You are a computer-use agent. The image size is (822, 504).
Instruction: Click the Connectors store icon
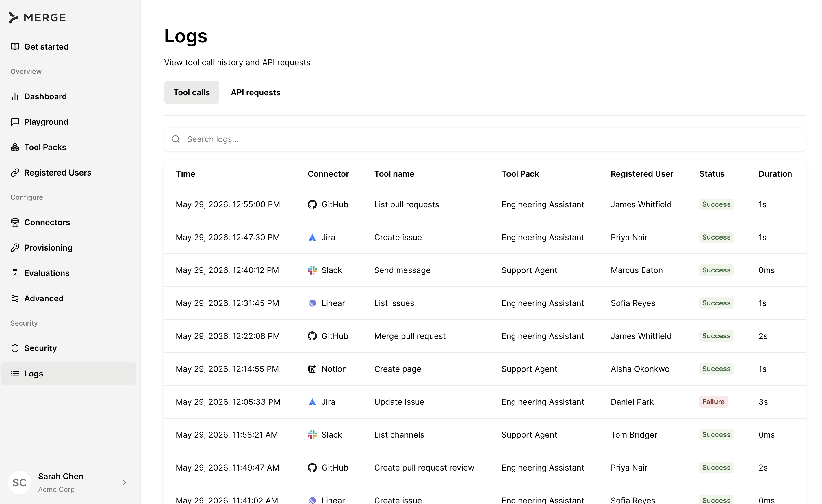point(15,222)
